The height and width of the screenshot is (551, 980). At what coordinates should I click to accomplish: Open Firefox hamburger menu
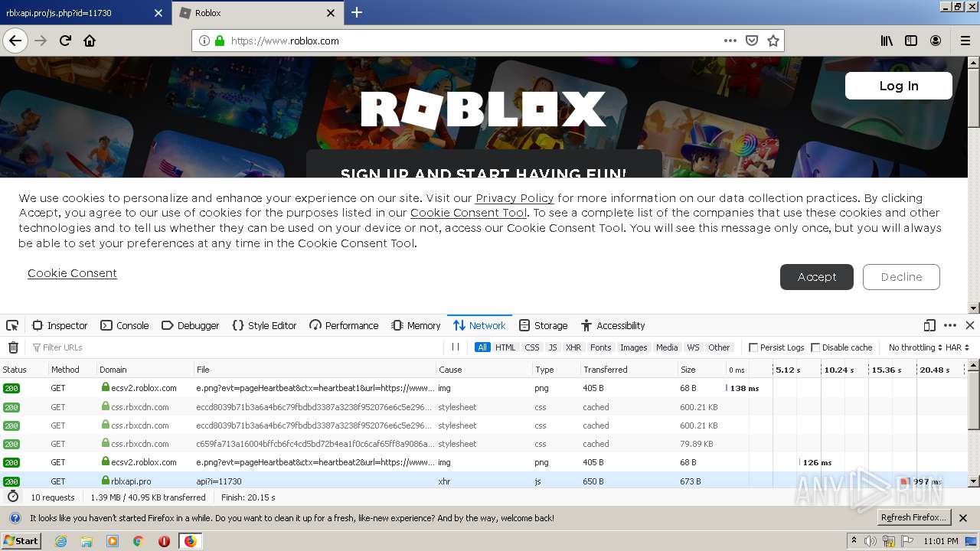(965, 41)
